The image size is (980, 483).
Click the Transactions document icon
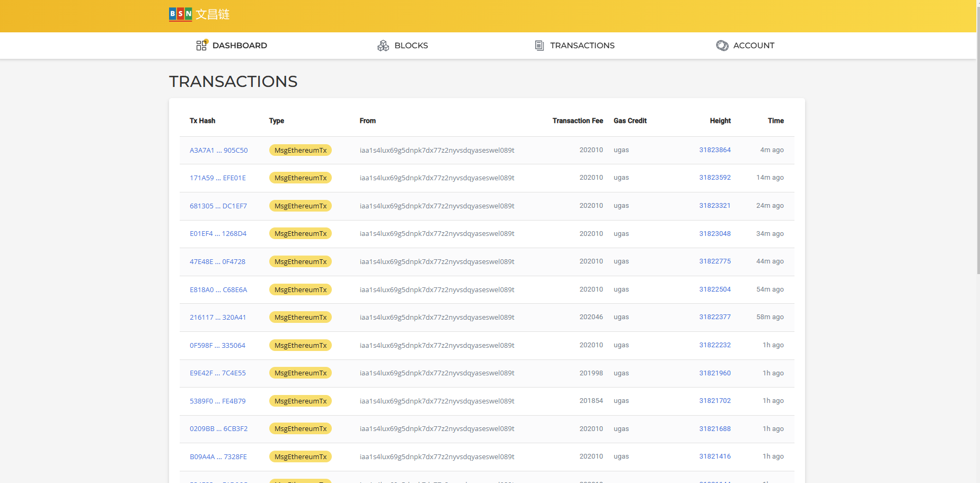pyautogui.click(x=540, y=46)
